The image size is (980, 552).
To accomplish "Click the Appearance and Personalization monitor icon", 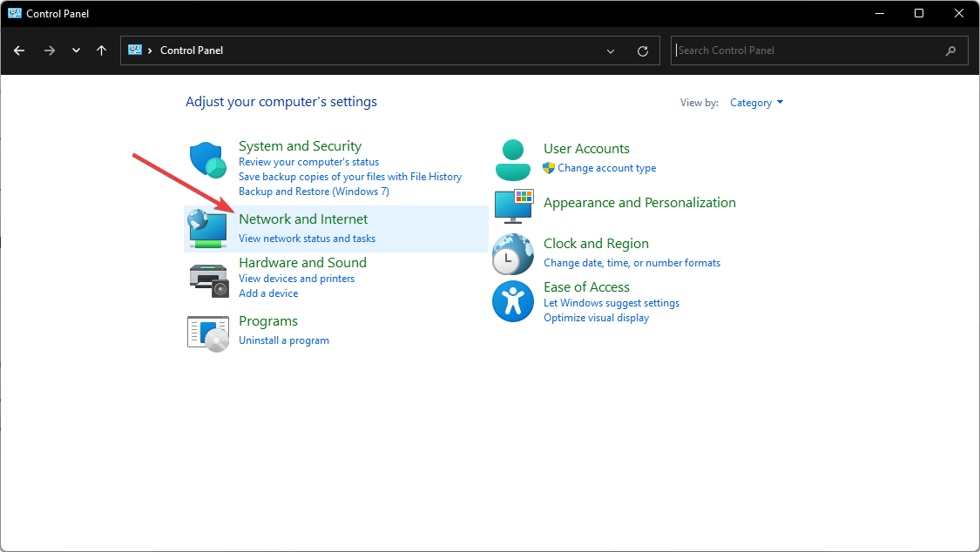I will click(x=513, y=205).
